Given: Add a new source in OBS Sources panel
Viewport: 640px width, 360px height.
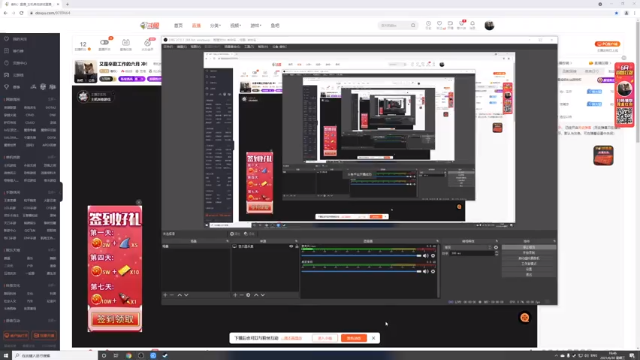Looking at the screenshot, I should (235, 295).
